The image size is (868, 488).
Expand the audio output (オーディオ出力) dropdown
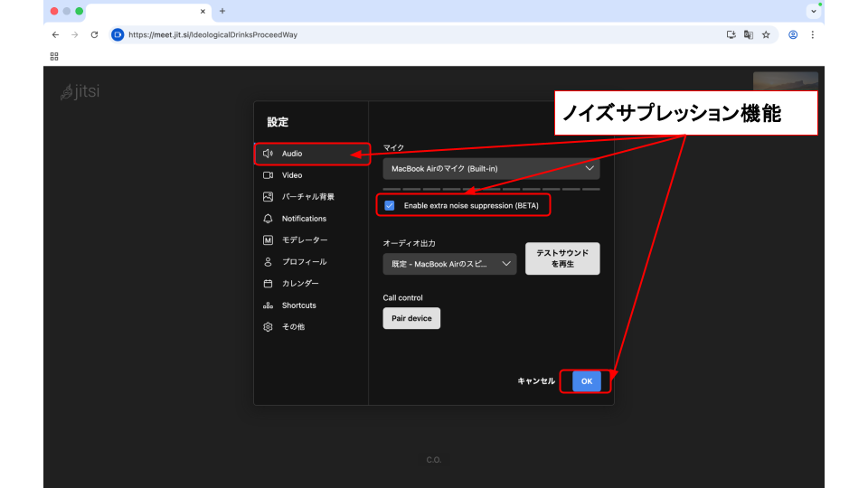point(449,264)
